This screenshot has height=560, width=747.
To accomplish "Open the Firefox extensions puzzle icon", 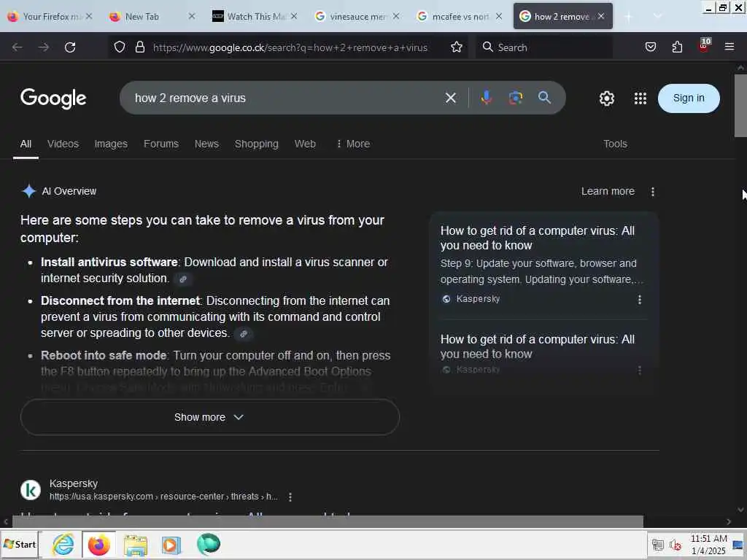I will (x=677, y=47).
